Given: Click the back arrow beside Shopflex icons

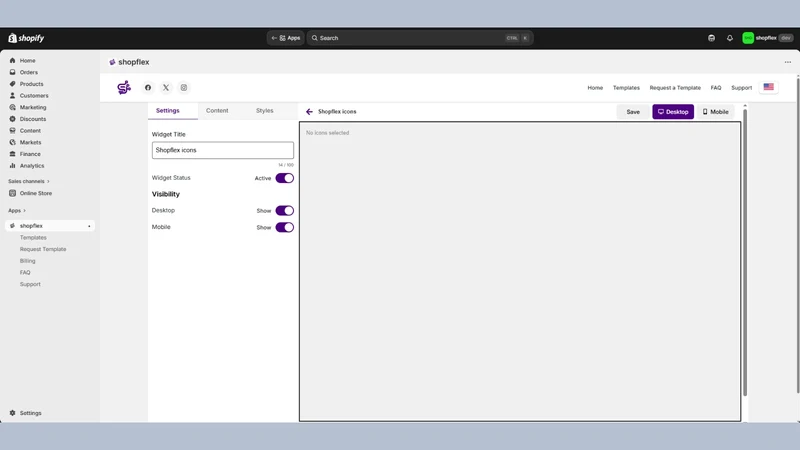Looking at the screenshot, I should point(309,112).
